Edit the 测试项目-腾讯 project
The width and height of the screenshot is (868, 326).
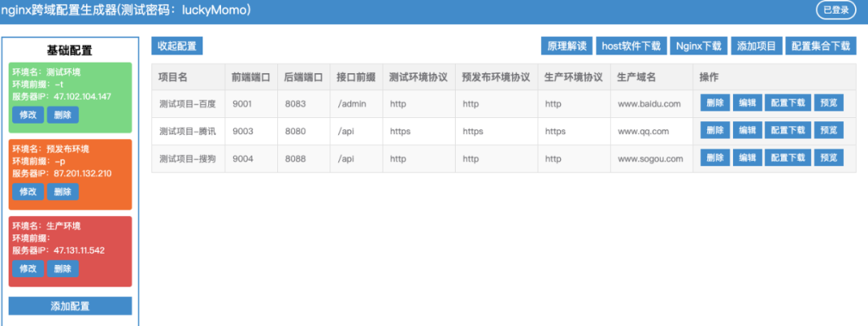click(x=747, y=131)
